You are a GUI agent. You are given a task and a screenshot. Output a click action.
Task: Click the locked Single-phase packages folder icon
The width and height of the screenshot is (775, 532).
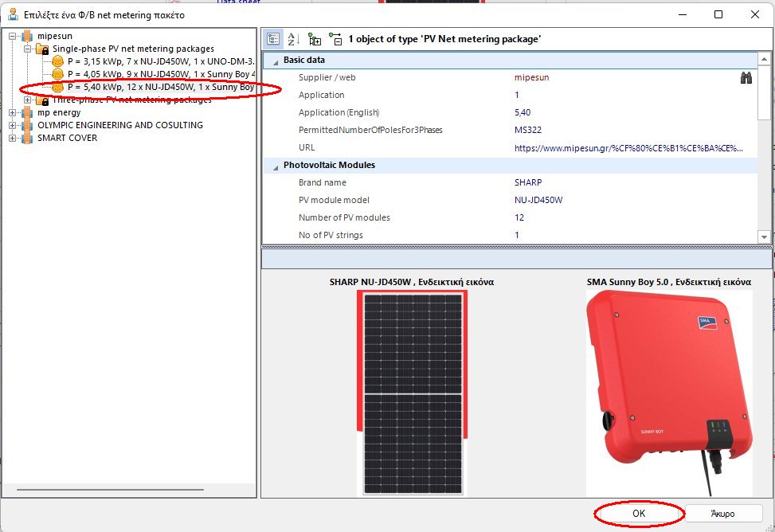point(42,49)
